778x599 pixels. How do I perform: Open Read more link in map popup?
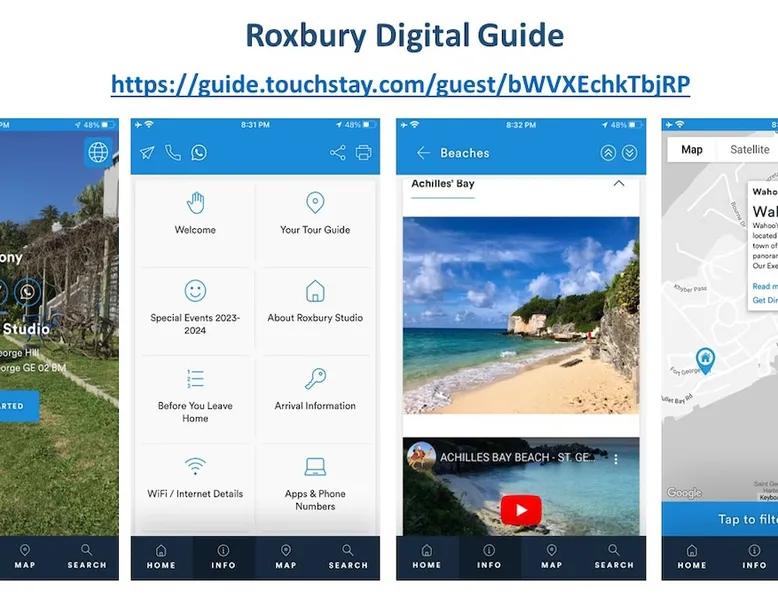coord(765,286)
